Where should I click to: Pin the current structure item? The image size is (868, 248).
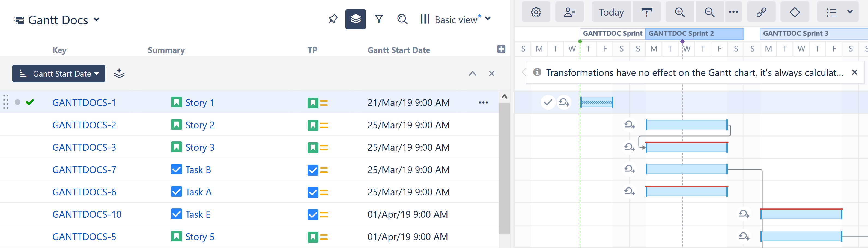point(333,19)
